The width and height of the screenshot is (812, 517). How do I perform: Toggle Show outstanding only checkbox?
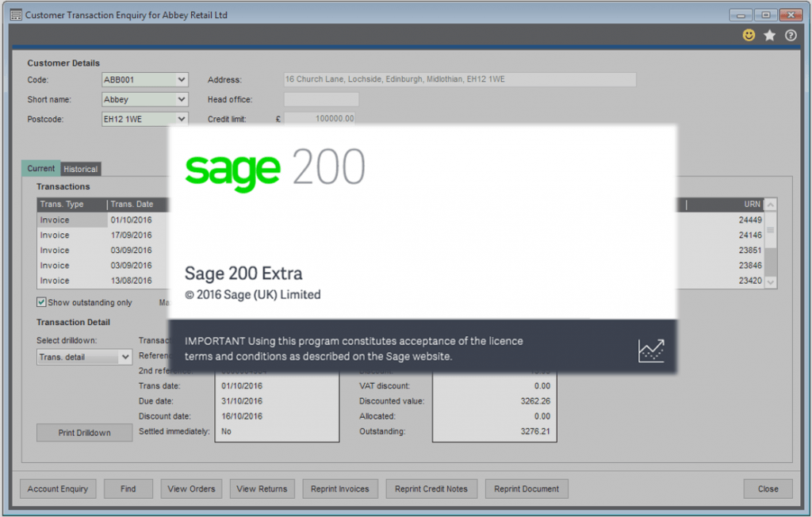(41, 302)
